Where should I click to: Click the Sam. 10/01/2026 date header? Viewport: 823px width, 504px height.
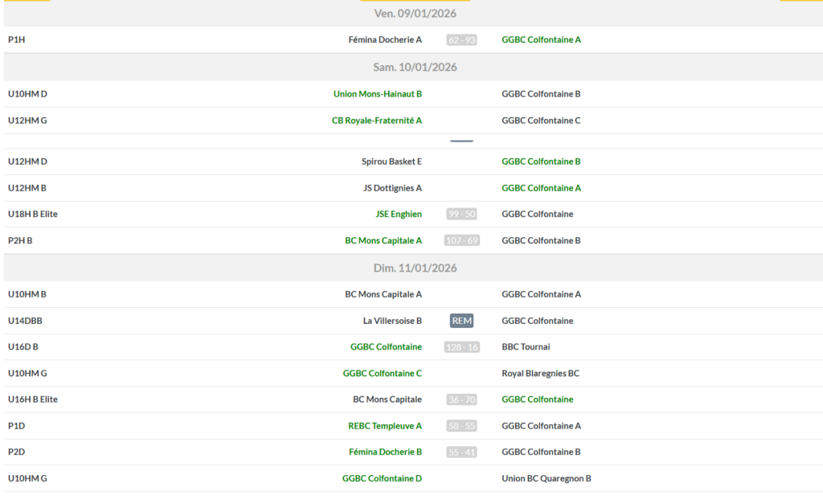pos(415,67)
